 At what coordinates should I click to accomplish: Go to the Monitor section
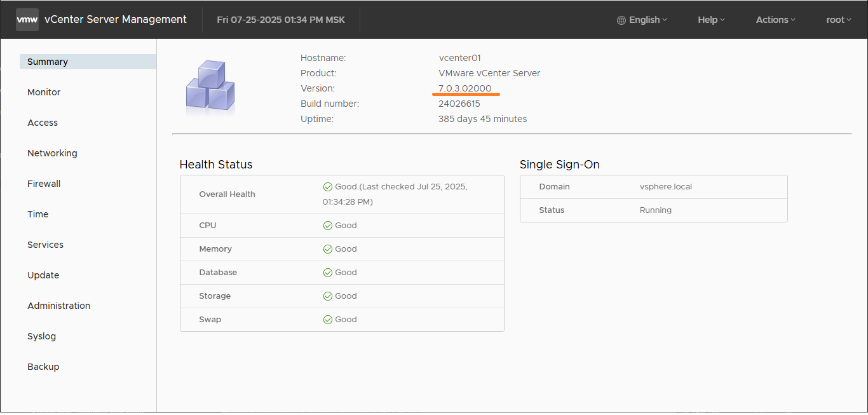(x=44, y=92)
